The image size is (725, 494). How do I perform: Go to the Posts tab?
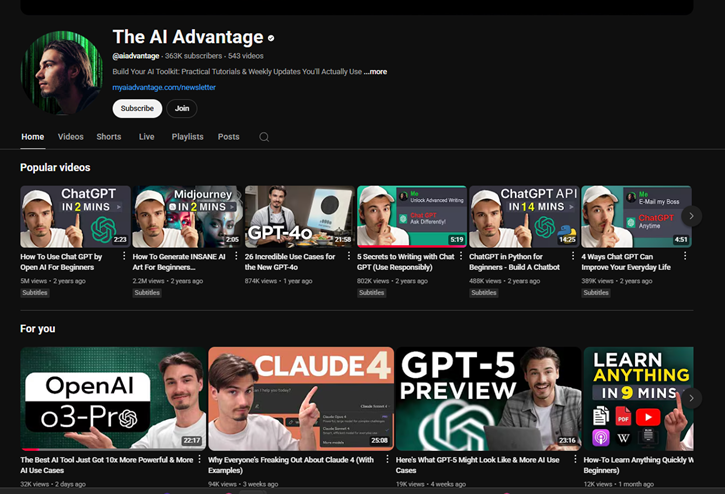[228, 137]
